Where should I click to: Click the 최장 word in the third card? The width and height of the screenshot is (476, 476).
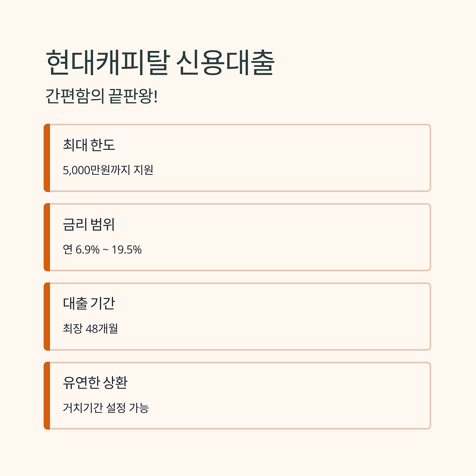click(x=72, y=329)
